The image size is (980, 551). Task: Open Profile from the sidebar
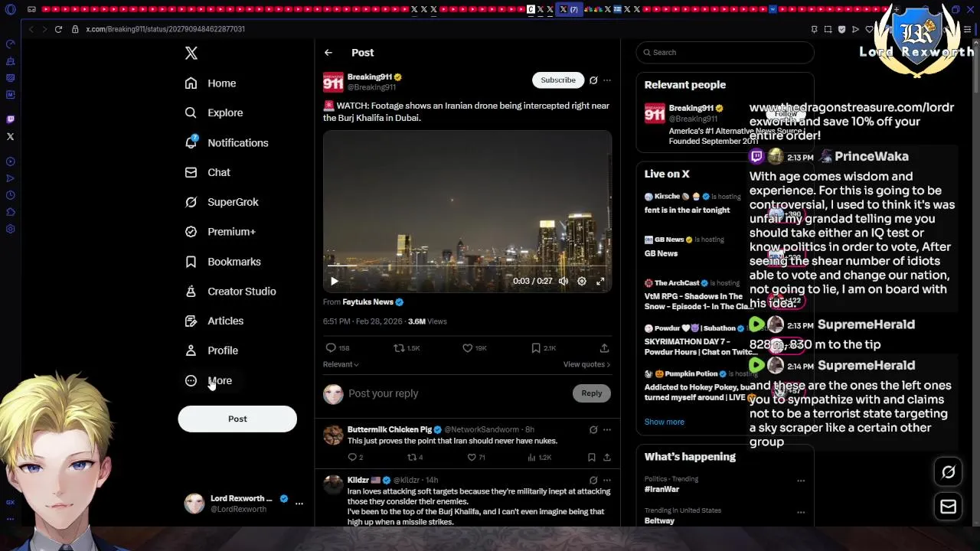(x=211, y=350)
